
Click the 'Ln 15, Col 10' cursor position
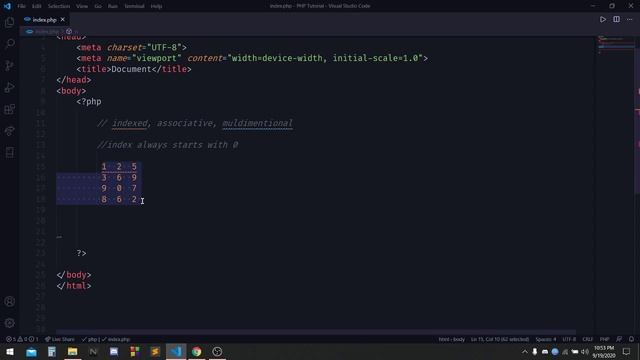tap(500, 339)
